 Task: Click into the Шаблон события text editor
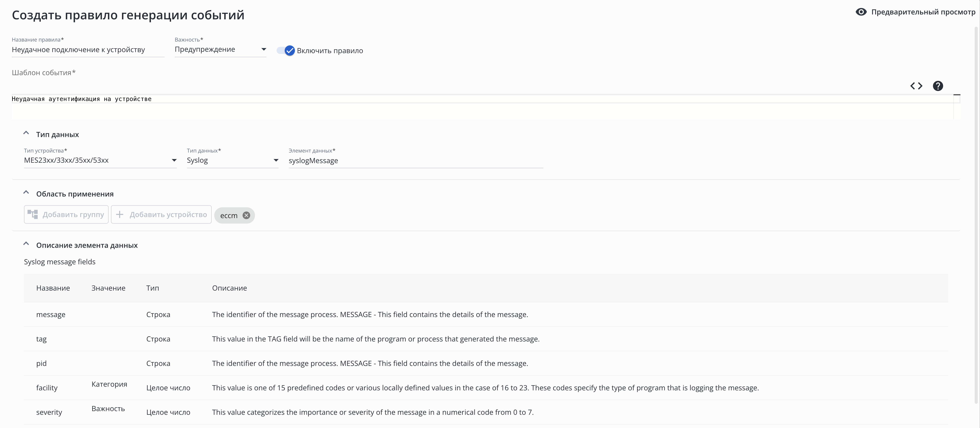tap(457, 99)
